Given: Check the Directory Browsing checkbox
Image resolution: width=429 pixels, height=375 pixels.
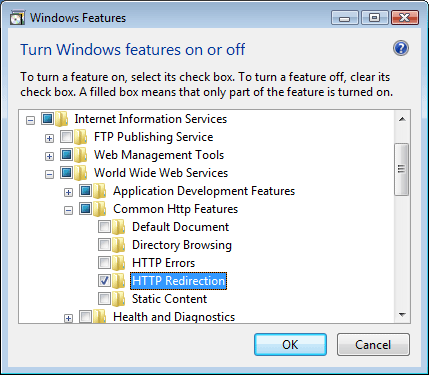Looking at the screenshot, I should 104,244.
